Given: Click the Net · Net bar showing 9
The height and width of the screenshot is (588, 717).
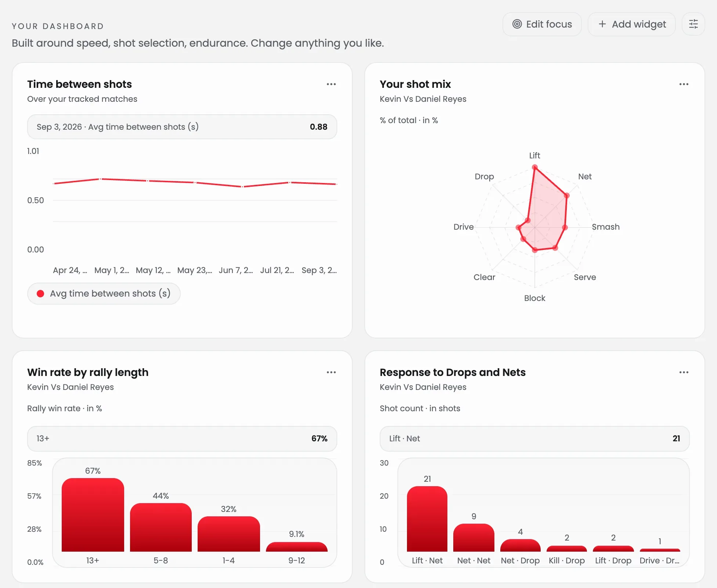Looking at the screenshot, I should (474, 538).
